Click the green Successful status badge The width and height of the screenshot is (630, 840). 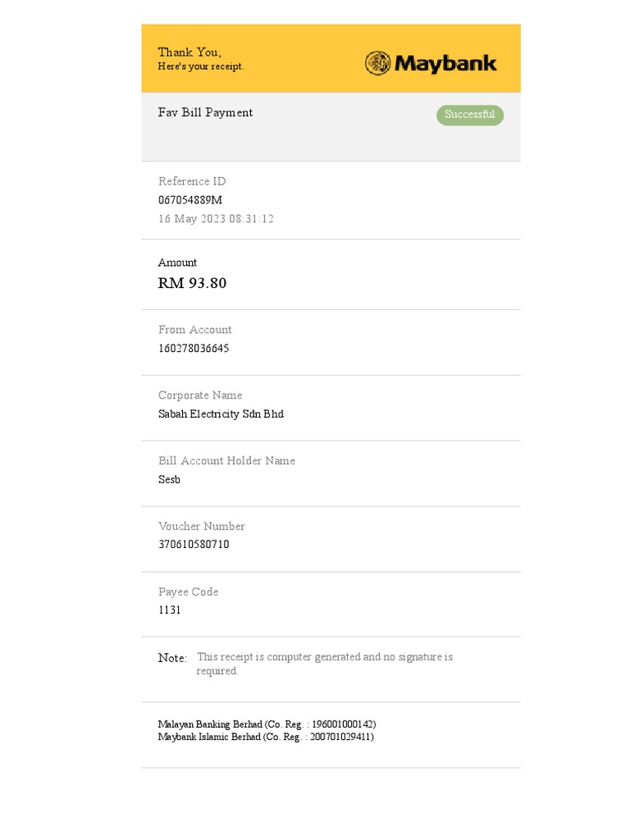[x=469, y=115]
